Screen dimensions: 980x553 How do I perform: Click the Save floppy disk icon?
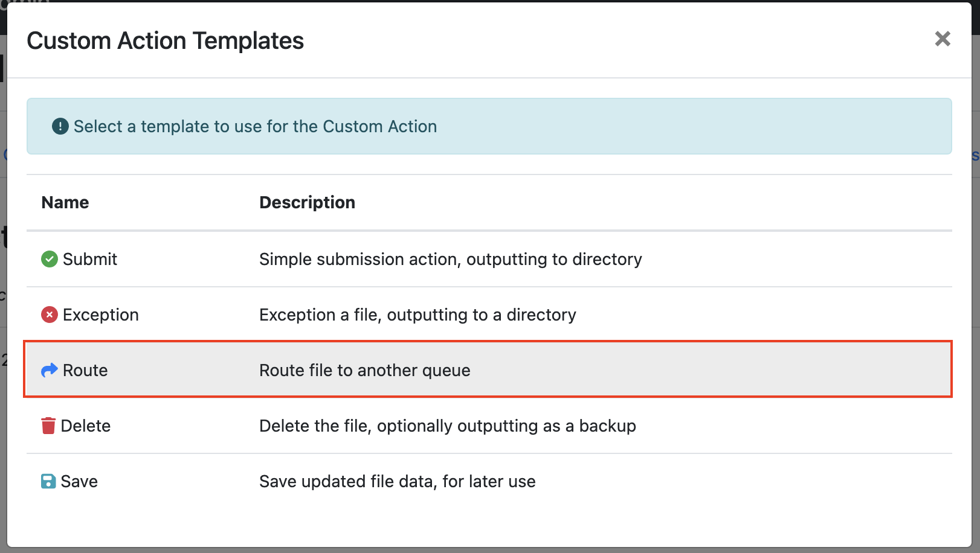click(x=48, y=481)
